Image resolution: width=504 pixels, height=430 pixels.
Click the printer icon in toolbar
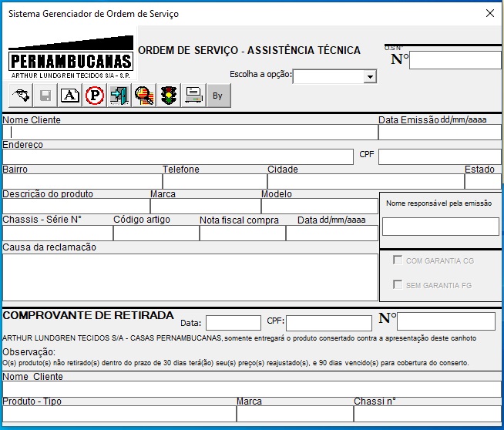point(194,96)
